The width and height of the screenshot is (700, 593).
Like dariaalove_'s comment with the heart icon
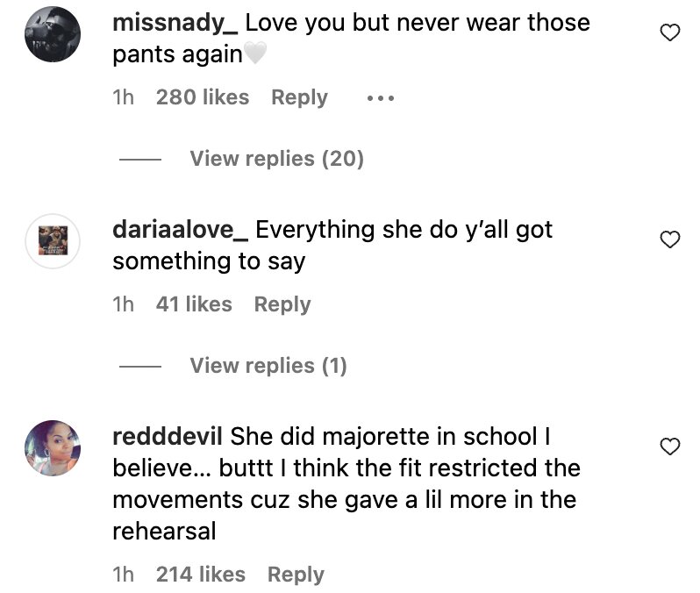(x=669, y=239)
